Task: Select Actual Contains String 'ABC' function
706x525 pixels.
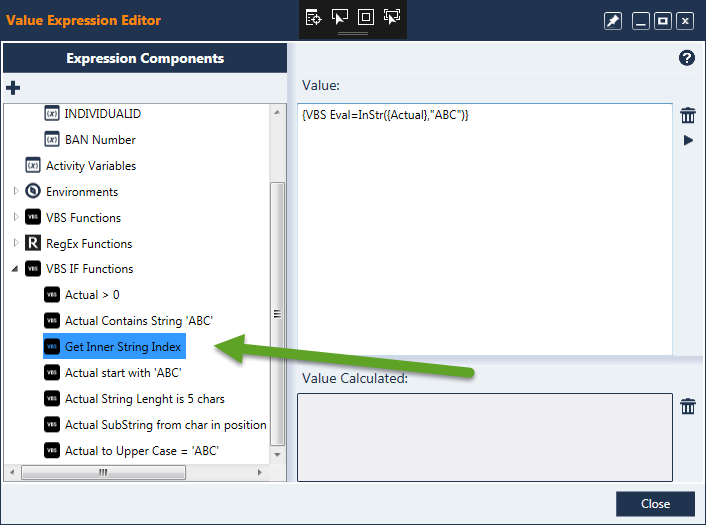Action: click(139, 321)
